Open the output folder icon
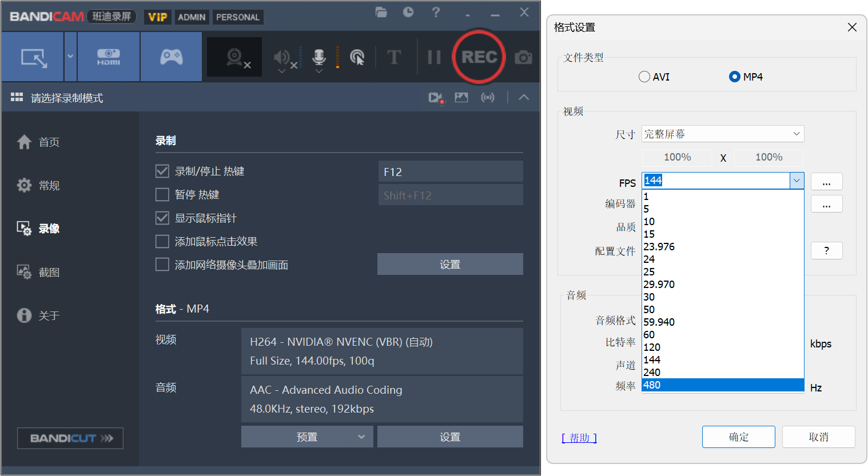 point(381,12)
